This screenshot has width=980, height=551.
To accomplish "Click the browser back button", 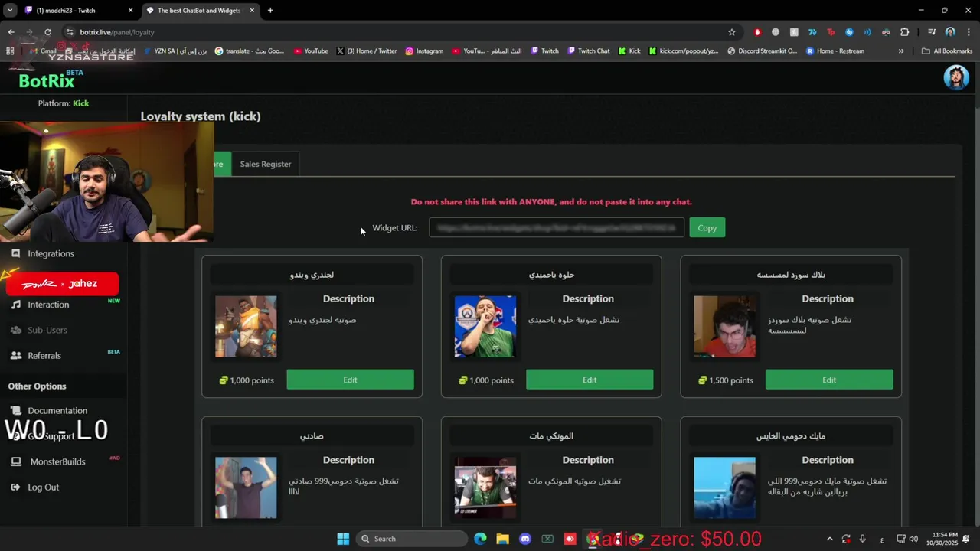I will coord(11,32).
